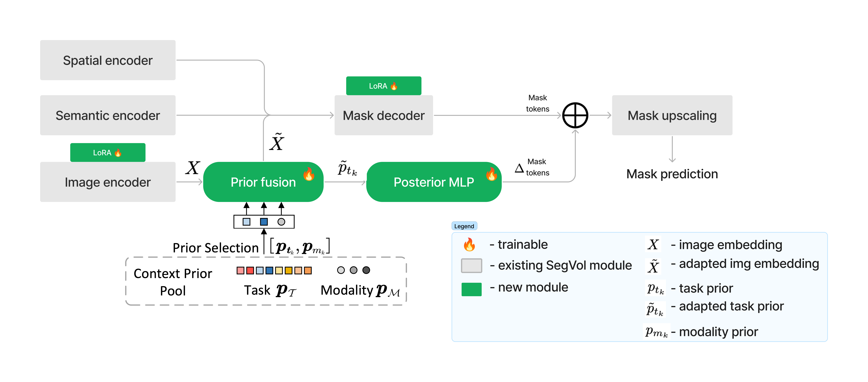The height and width of the screenshot is (382, 868).
Task: Click the Mask upscaling block
Action: click(x=672, y=115)
